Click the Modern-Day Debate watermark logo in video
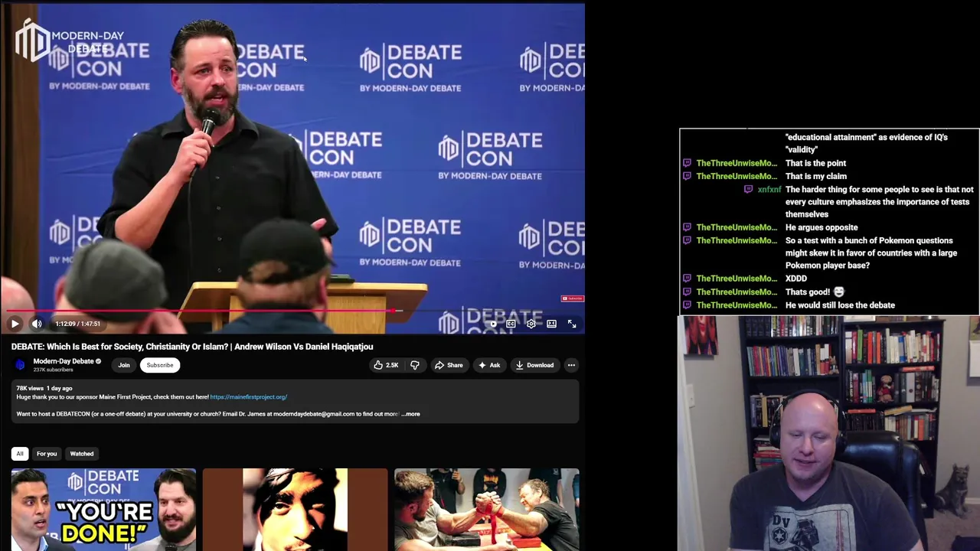The image size is (980, 551). [69, 40]
